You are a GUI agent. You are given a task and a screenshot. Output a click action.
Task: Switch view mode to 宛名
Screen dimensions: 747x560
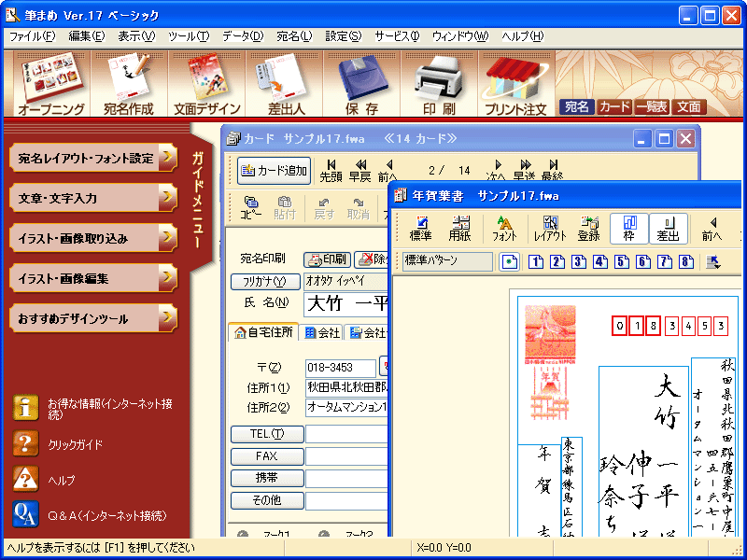pyautogui.click(x=577, y=107)
